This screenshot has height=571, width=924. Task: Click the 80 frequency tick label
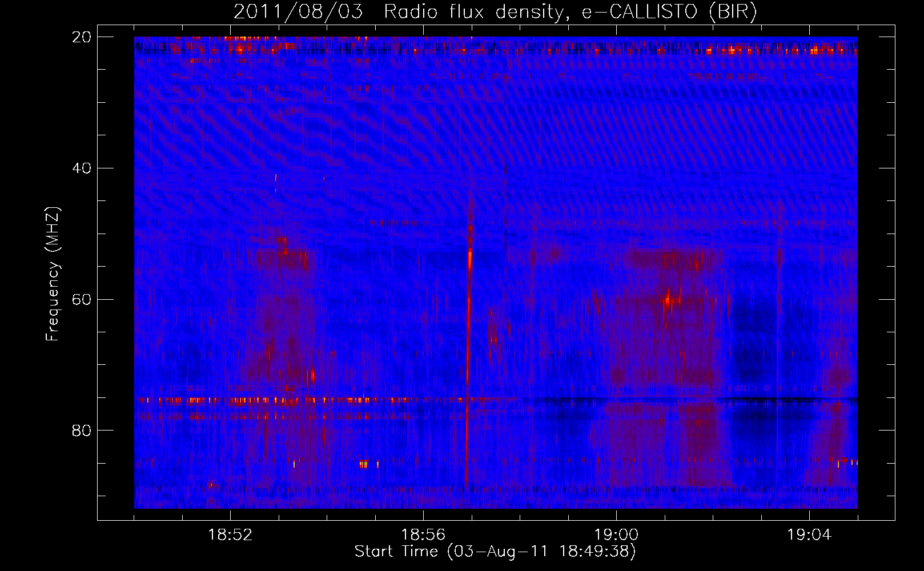81,431
